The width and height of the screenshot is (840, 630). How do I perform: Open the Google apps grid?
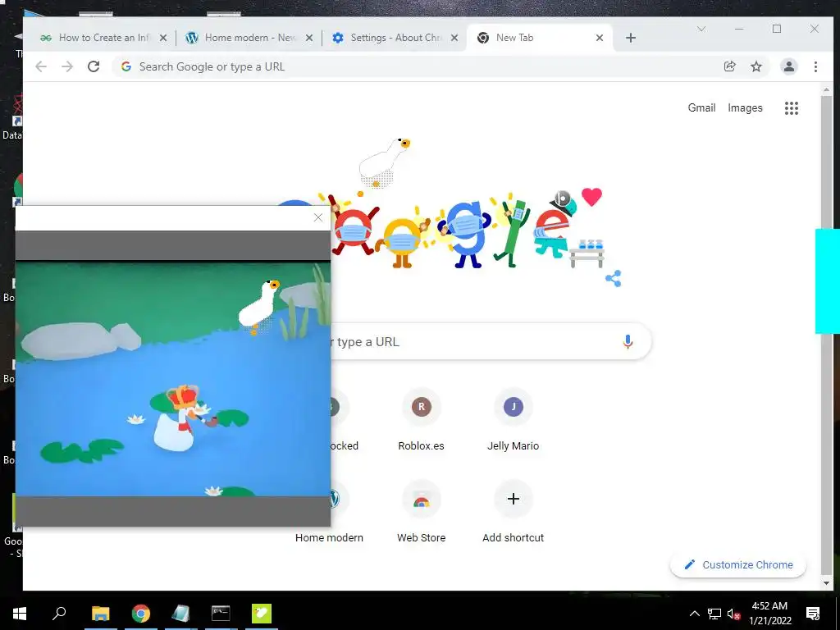(792, 108)
